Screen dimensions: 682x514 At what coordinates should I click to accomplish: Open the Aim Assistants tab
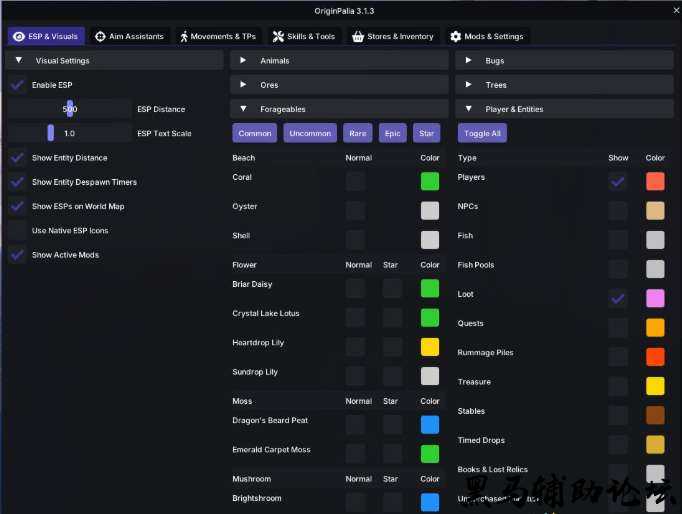tap(130, 37)
